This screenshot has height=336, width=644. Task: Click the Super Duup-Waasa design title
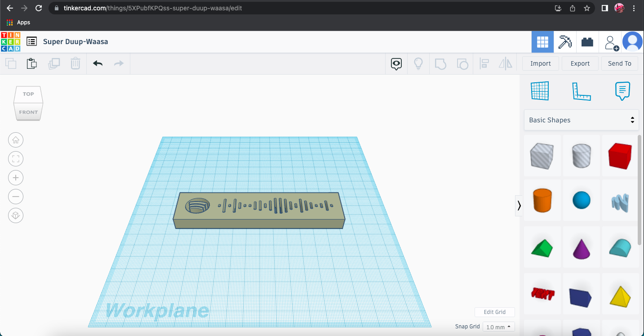pyautogui.click(x=76, y=42)
